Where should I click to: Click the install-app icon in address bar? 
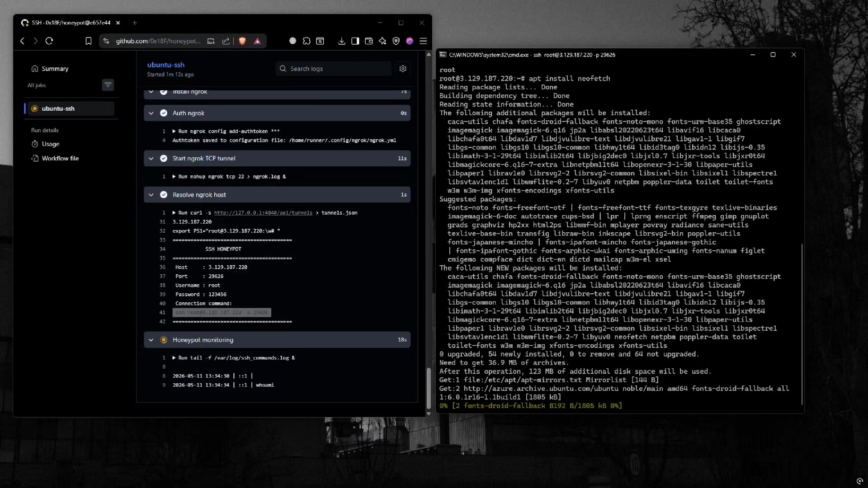tap(211, 41)
